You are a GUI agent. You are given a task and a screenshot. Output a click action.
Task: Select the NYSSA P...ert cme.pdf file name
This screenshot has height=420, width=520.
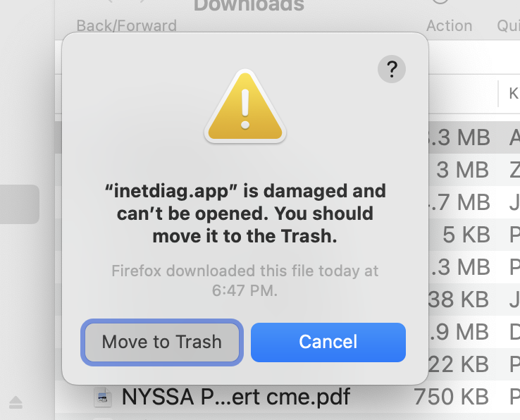click(x=236, y=397)
